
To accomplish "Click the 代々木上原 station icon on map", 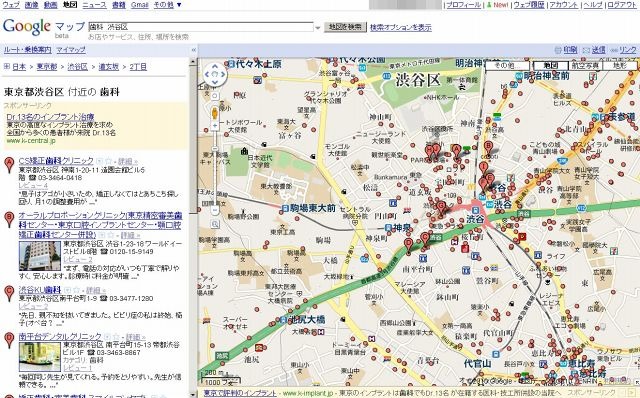I will (232, 64).
